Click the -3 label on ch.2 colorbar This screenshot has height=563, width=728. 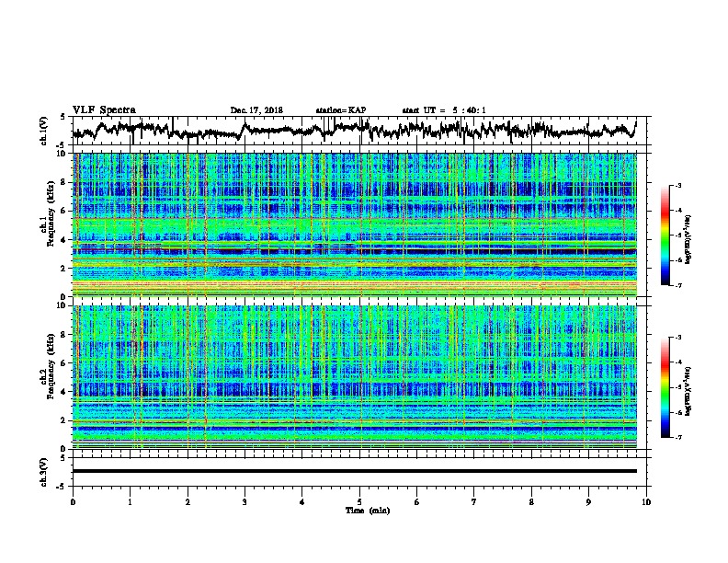(x=677, y=338)
